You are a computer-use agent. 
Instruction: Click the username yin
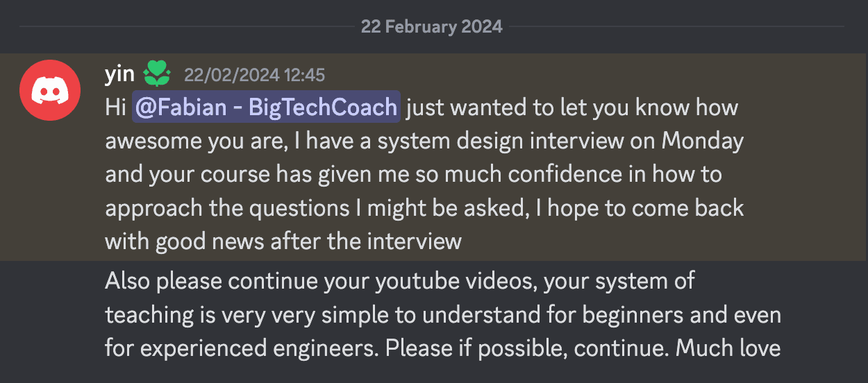pos(119,75)
